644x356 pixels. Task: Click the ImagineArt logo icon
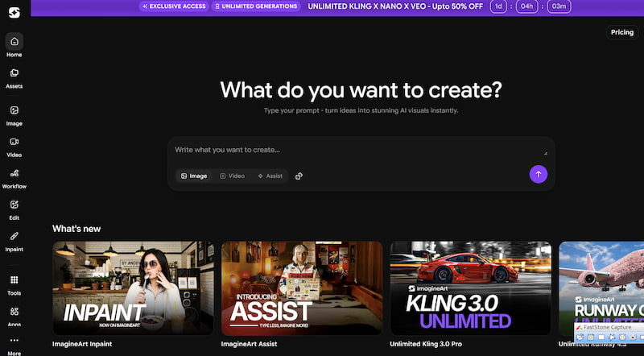(x=14, y=12)
